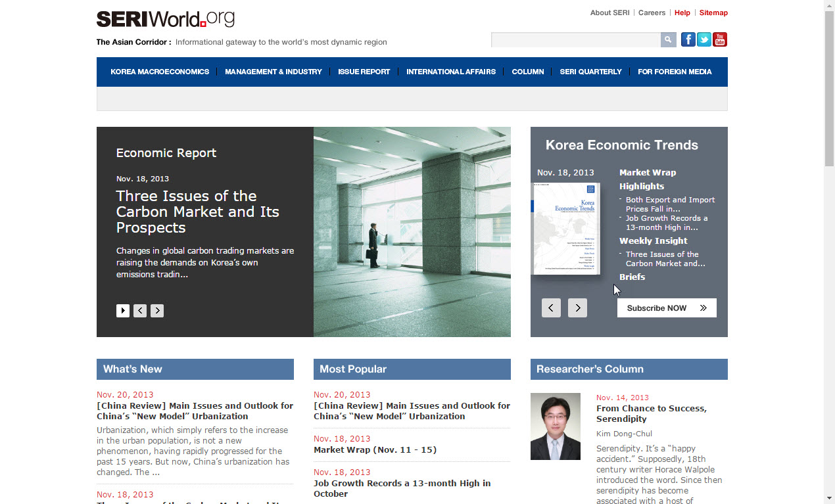Open the SERI Quarterly menu
Viewport: 835px width, 504px height.
pyautogui.click(x=590, y=72)
